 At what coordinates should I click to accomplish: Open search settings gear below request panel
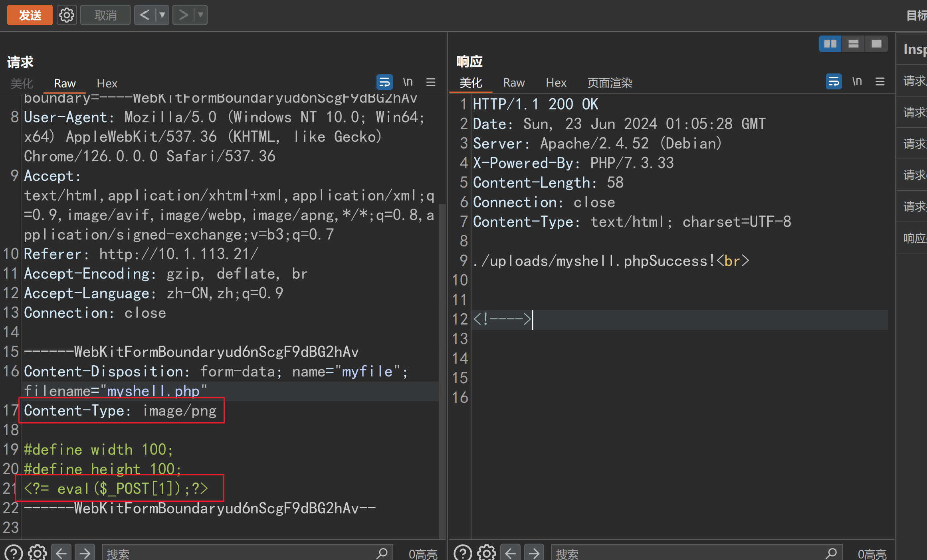pos(38,553)
